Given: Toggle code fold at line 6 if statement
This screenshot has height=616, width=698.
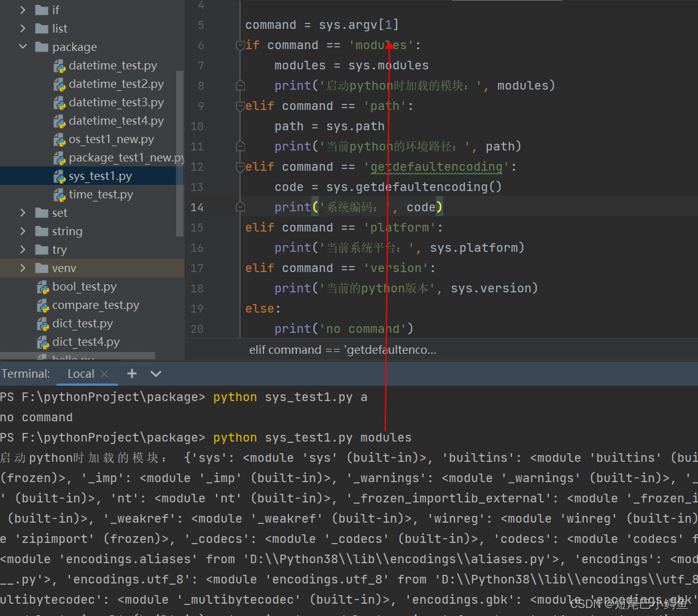Looking at the screenshot, I should coord(240,45).
